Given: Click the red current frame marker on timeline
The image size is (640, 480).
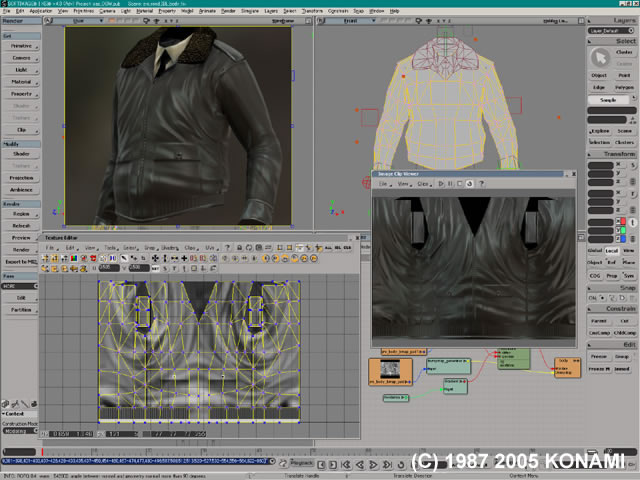Looking at the screenshot, I should pyautogui.click(x=42, y=452).
